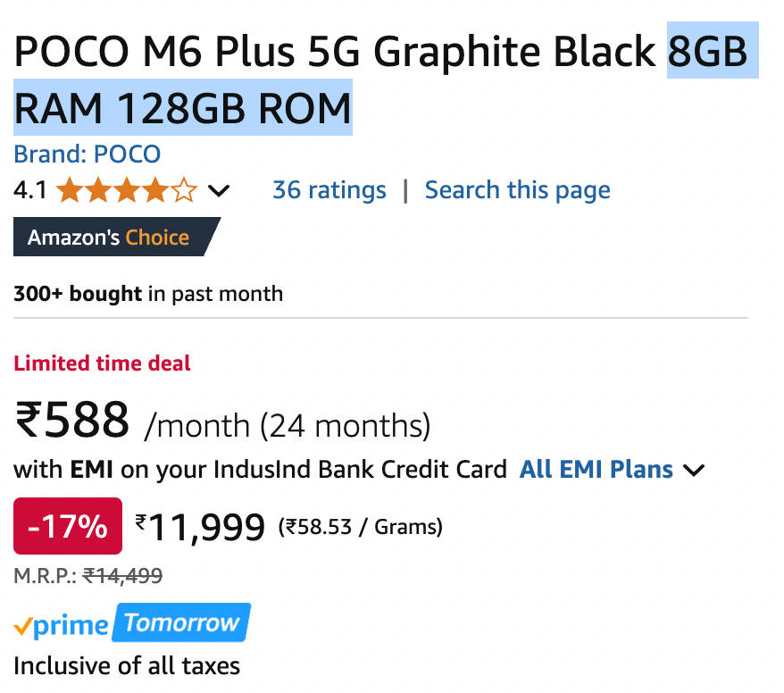The image size is (784, 693).
Task: Click the Amazon's Choice badge
Action: 110,238
